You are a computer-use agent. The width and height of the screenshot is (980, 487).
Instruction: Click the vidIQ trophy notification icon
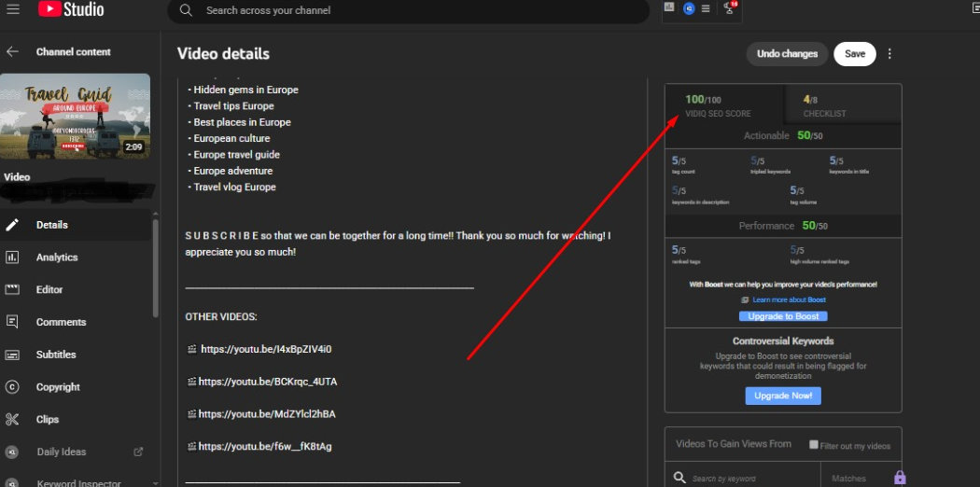coord(729,8)
